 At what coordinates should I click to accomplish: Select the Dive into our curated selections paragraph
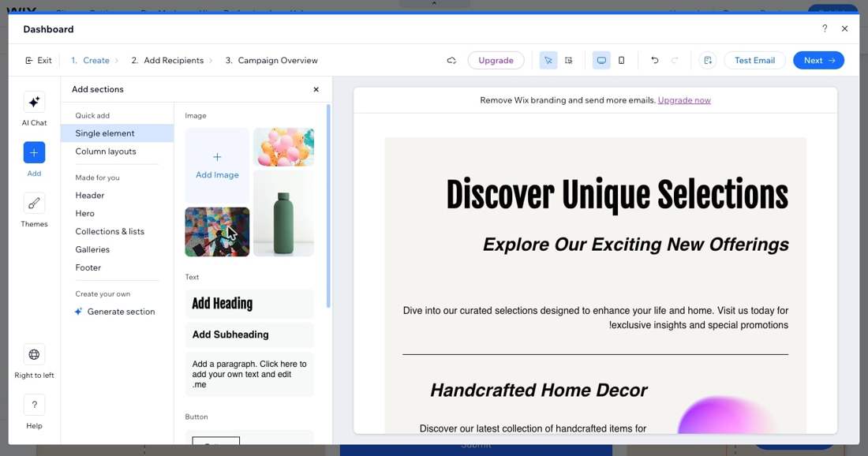click(x=596, y=318)
